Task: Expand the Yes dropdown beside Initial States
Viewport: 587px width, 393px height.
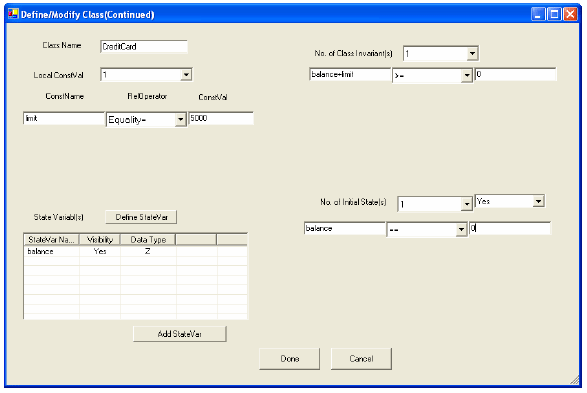Action: (538, 201)
